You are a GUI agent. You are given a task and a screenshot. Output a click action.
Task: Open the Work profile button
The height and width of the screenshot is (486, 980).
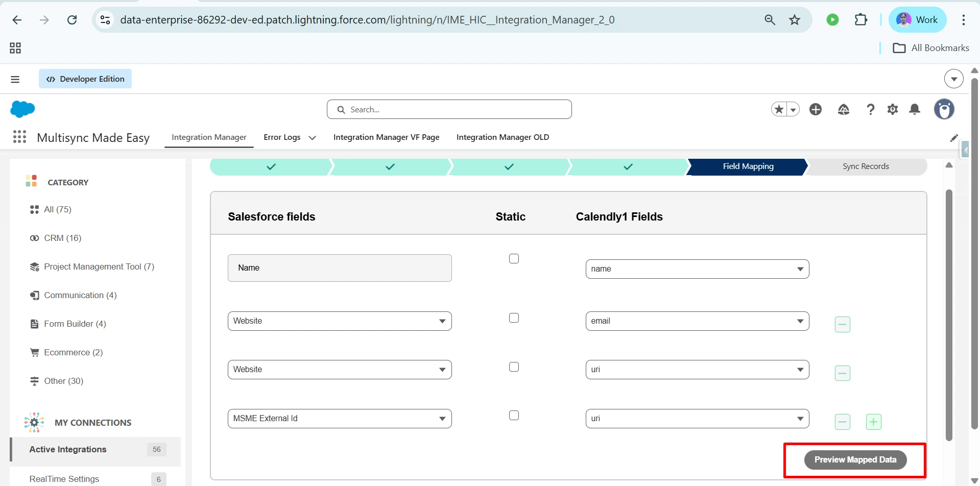coord(918,20)
